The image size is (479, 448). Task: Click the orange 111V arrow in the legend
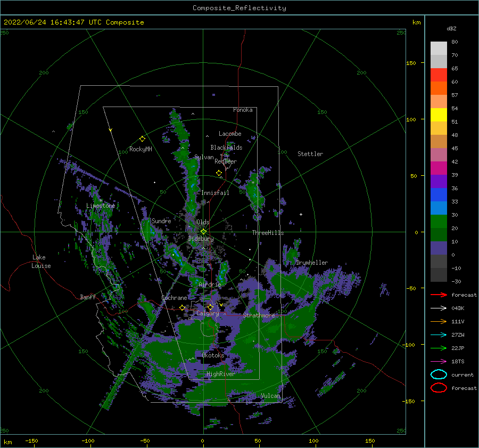[439, 321]
